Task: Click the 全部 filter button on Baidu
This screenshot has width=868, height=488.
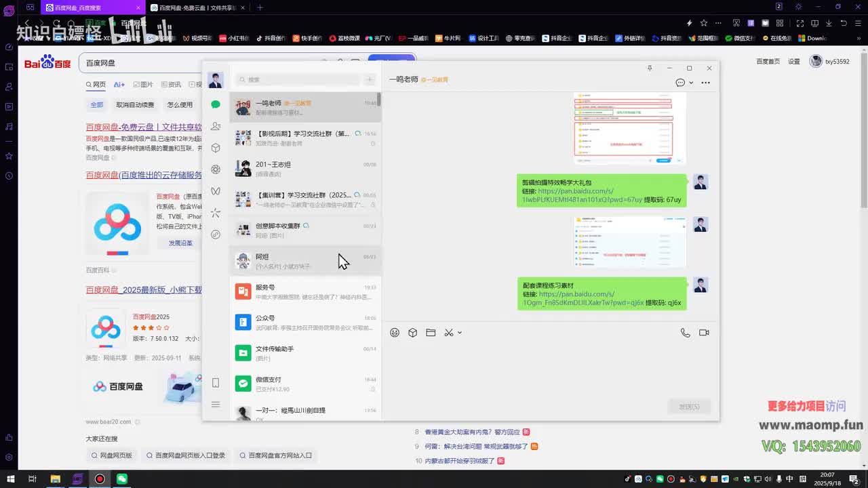Action: [97, 105]
